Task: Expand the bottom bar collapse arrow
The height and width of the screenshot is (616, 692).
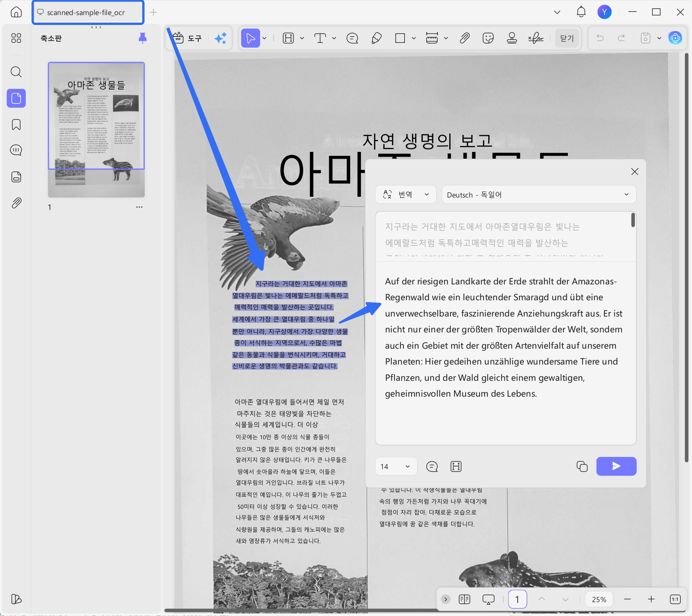Action: pyautogui.click(x=446, y=599)
